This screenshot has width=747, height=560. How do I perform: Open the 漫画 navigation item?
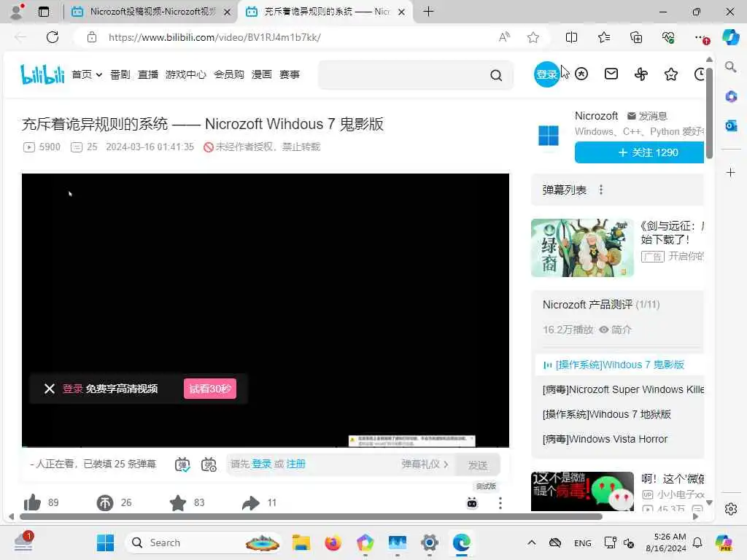coord(262,74)
